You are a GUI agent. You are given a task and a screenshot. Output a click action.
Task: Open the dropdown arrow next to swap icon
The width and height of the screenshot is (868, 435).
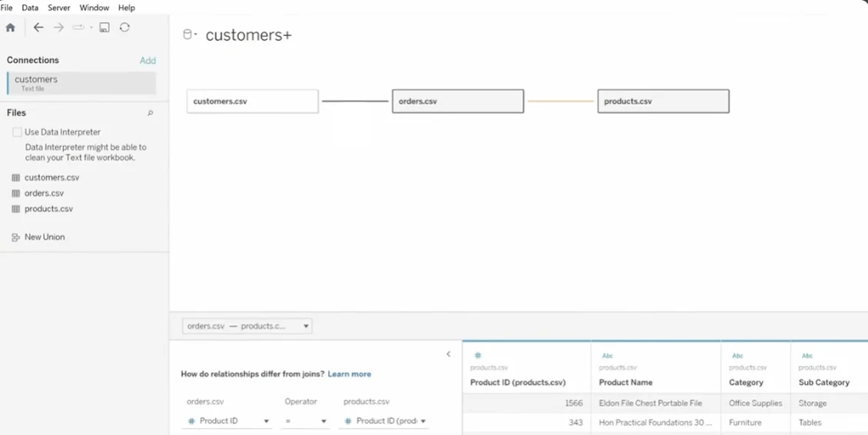pyautogui.click(x=91, y=28)
